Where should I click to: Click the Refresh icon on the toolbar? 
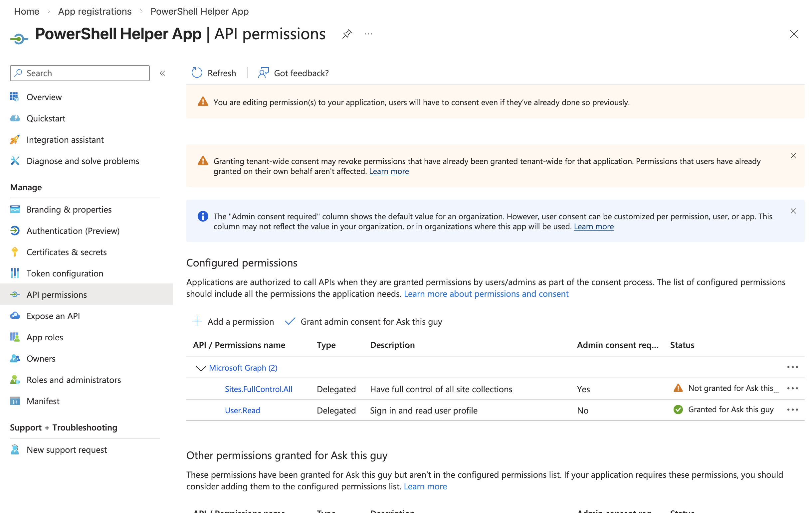point(197,73)
